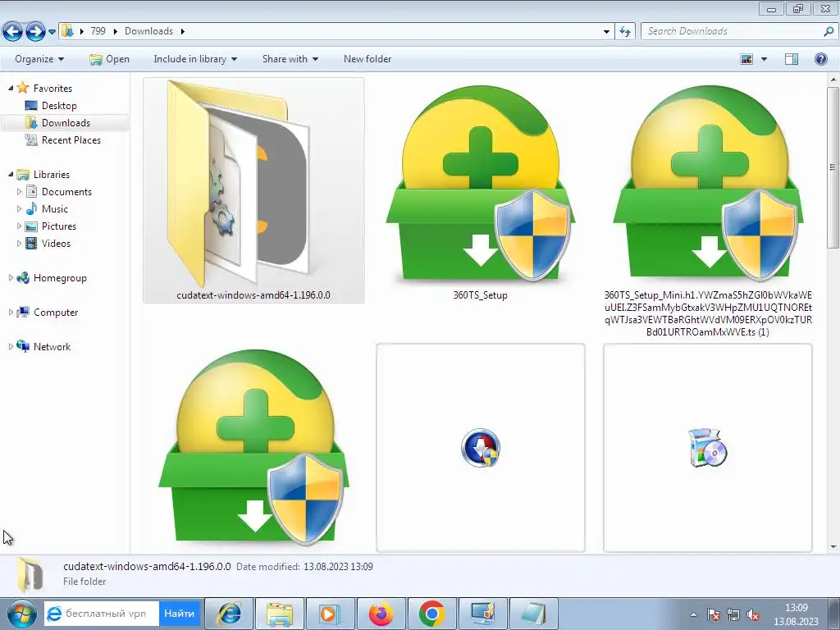
Task: Open recent pages dropdown next to navigation arrows
Action: click(52, 32)
